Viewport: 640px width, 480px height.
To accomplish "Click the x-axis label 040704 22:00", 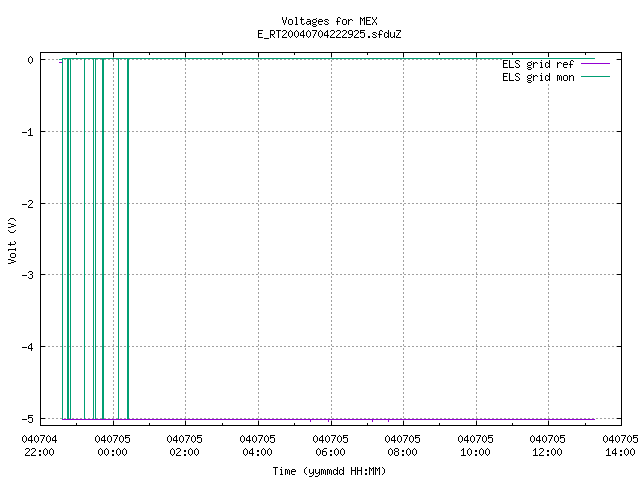I will 40,446.
